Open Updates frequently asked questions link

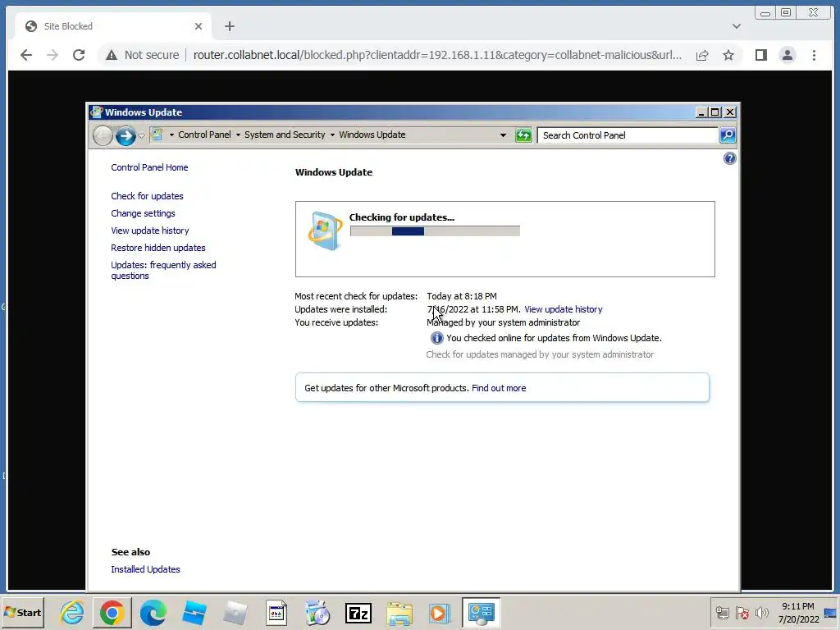point(163,271)
